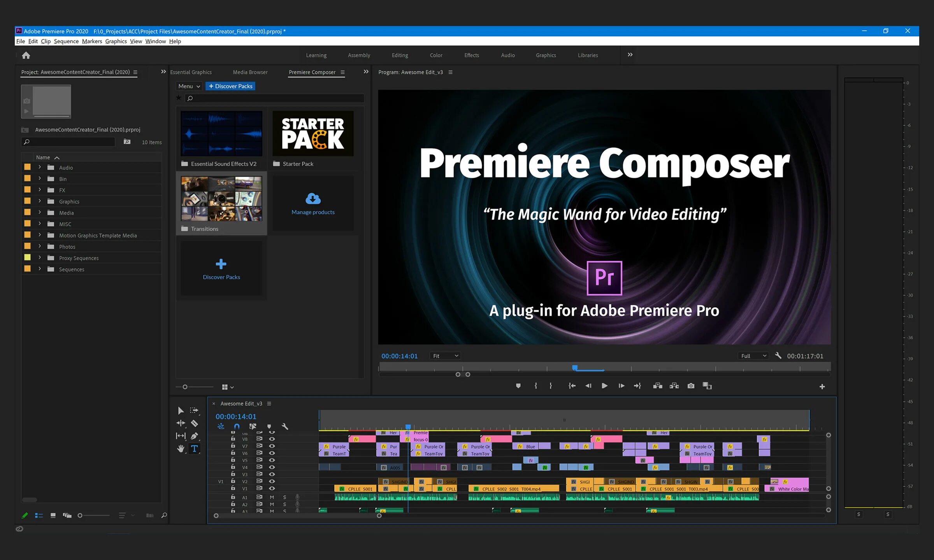Hide track V7 with eye icon

tap(272, 446)
